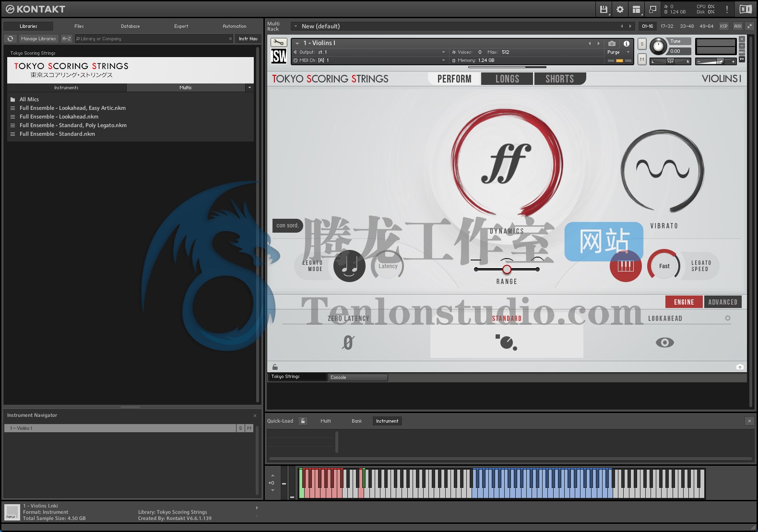Image resolution: width=758 pixels, height=532 pixels.
Task: Select the Zero Latency engine icon
Action: point(348,342)
